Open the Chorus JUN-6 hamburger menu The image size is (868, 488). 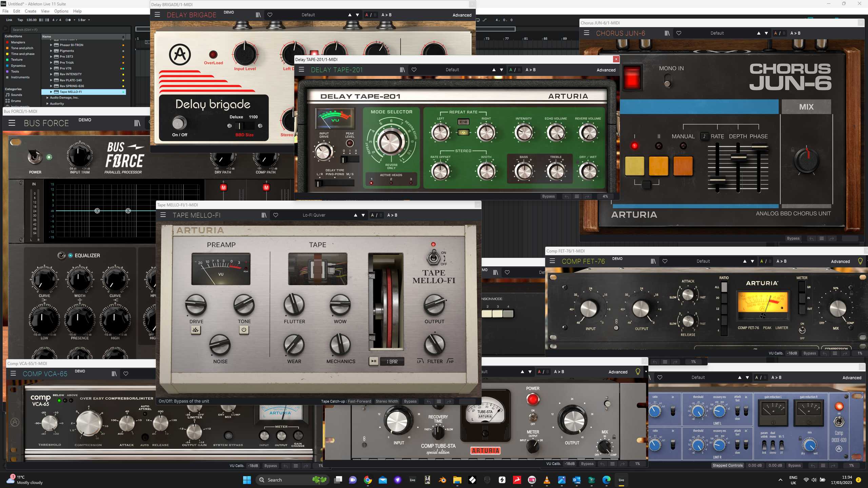[x=587, y=33]
